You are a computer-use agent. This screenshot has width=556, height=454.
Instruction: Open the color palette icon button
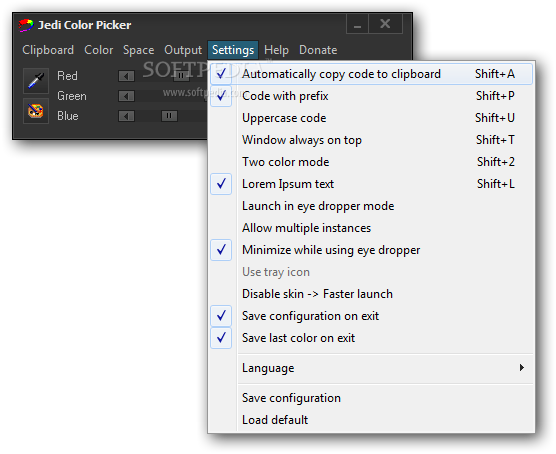tap(36, 111)
